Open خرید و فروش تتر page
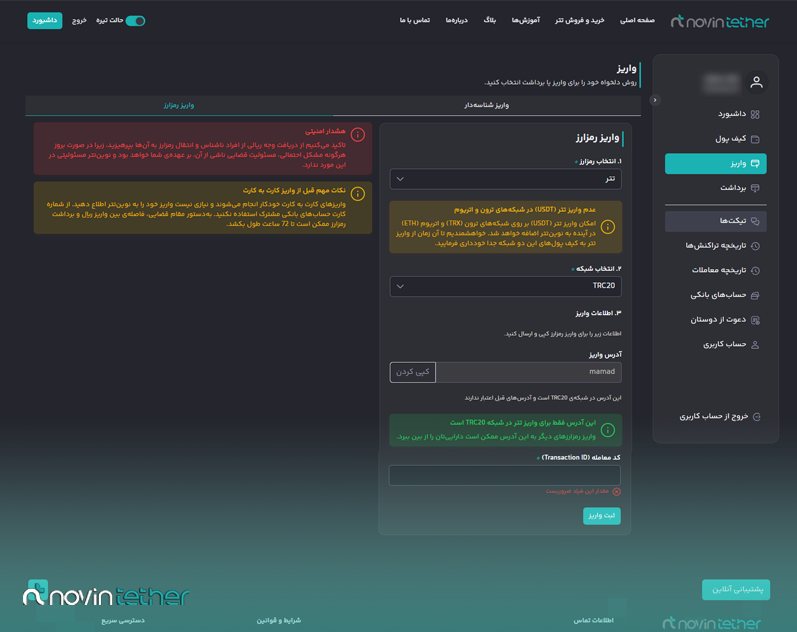Screen dimensions: 797x632 (579, 20)
